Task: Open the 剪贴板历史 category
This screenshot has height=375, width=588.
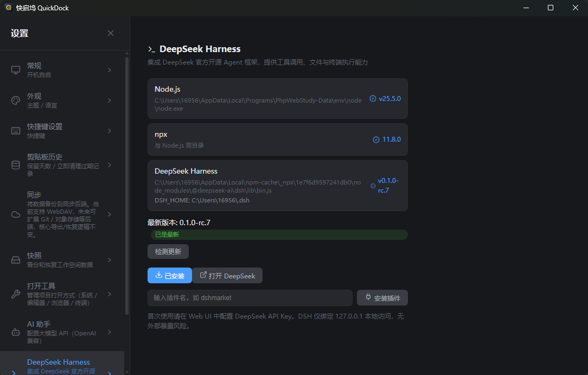Action: (62, 165)
